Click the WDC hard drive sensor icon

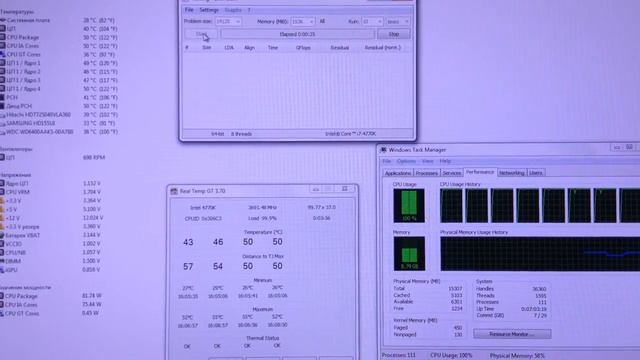click(x=2, y=132)
